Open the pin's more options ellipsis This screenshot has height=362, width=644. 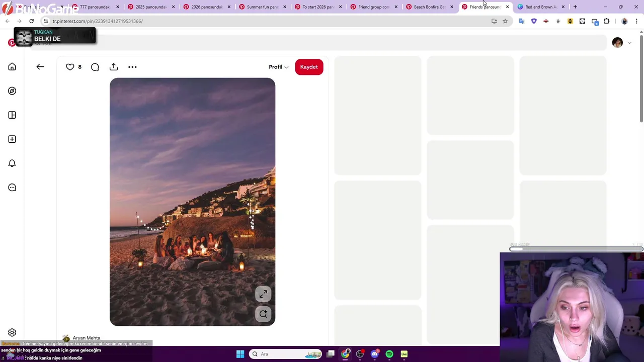click(x=132, y=67)
